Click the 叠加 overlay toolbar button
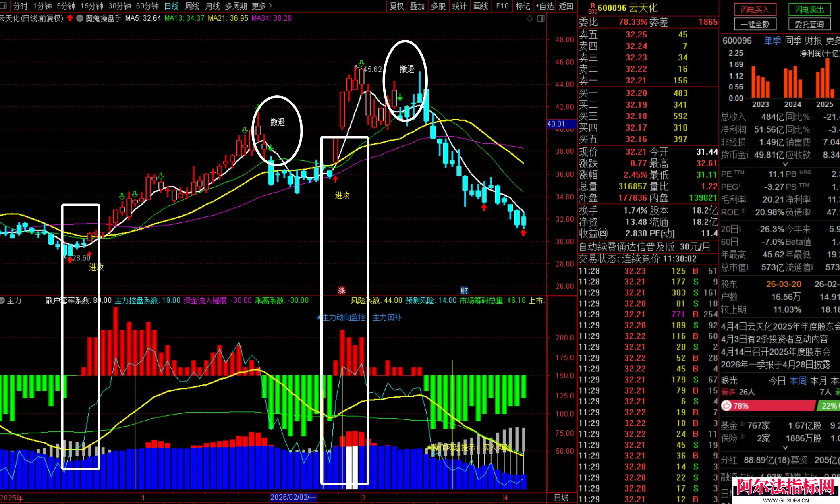This screenshot has width=840, height=504. pyautogui.click(x=417, y=6)
